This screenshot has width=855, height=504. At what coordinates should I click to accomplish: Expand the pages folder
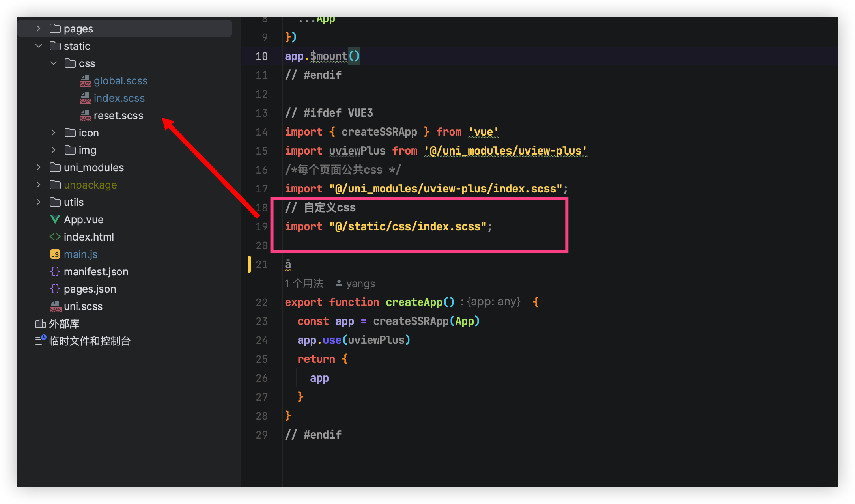coord(38,28)
